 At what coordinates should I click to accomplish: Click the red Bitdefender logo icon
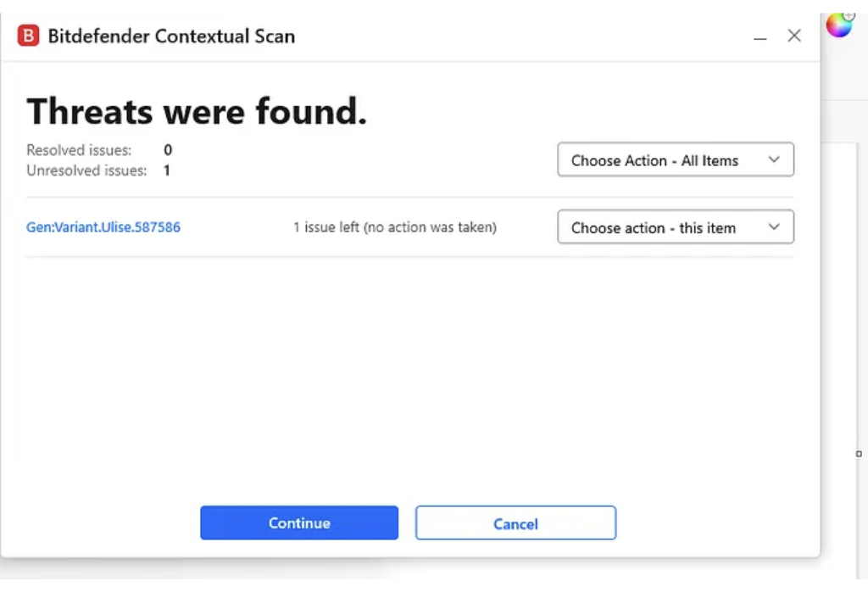pyautogui.click(x=28, y=36)
